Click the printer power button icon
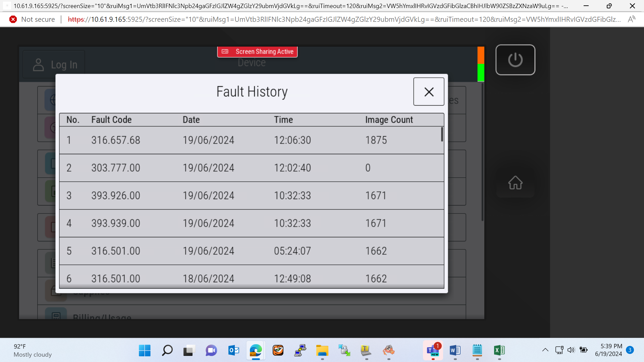The height and width of the screenshot is (362, 644). pos(515,60)
